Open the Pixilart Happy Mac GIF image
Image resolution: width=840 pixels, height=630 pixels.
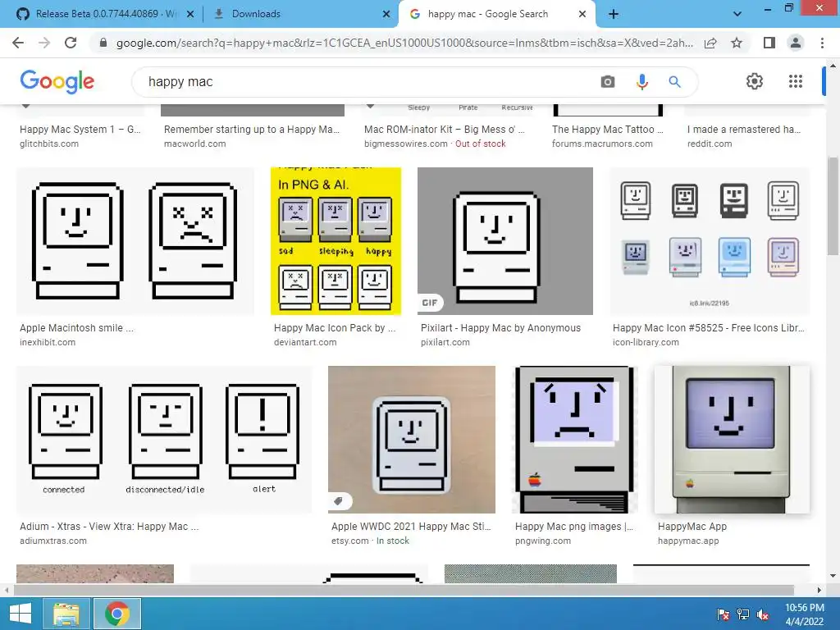[x=505, y=241]
